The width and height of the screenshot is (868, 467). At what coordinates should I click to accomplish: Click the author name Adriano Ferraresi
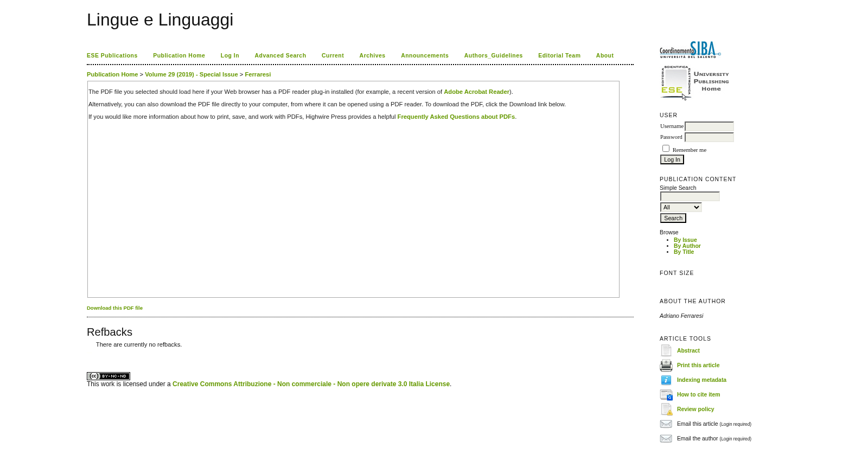pyautogui.click(x=681, y=316)
